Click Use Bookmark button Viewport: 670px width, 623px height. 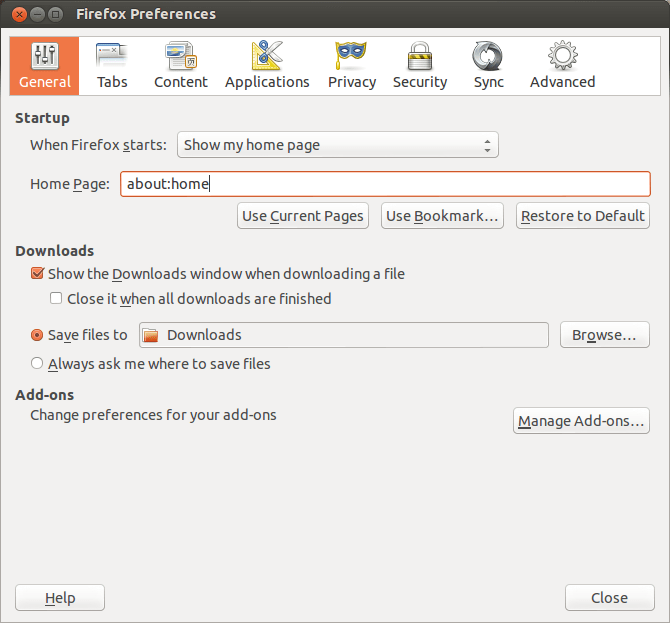pyautogui.click(x=442, y=216)
